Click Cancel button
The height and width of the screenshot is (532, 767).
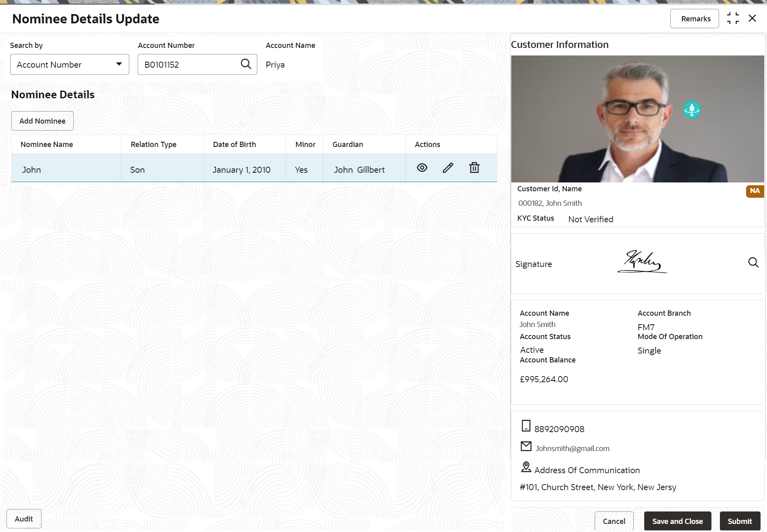(614, 521)
